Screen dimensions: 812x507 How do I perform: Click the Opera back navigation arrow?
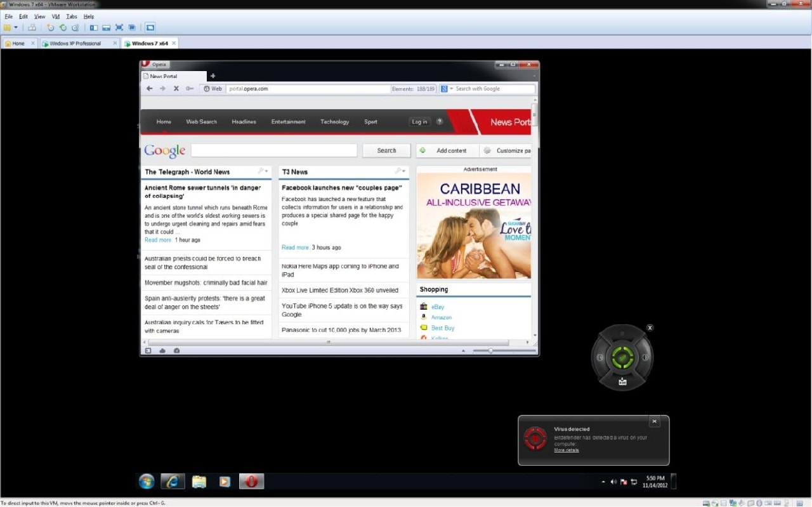(150, 89)
